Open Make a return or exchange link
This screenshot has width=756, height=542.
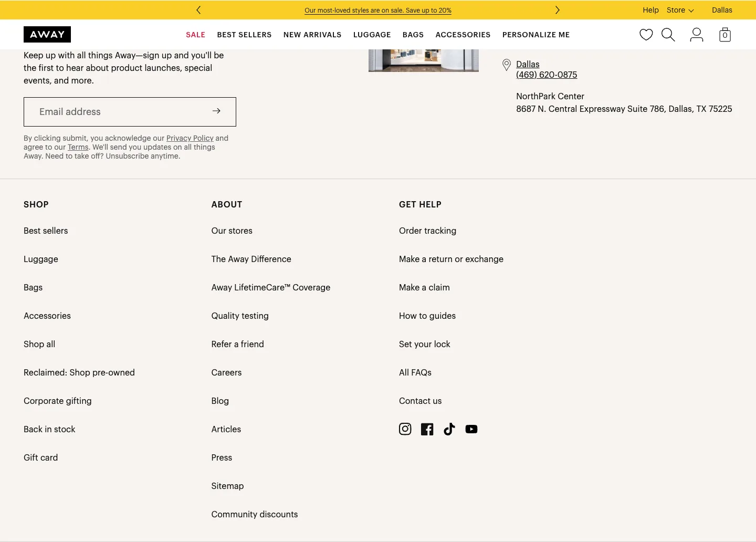coord(451,259)
